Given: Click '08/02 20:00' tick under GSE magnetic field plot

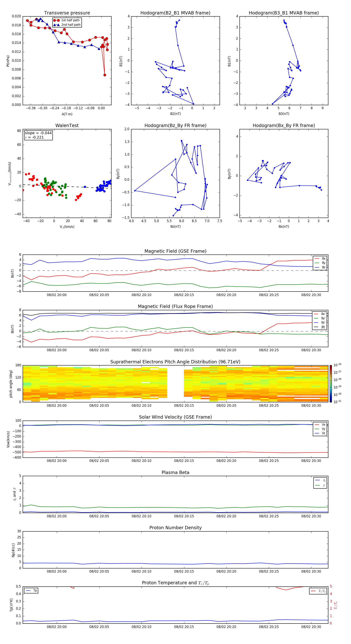Looking at the screenshot, I should click(57, 295).
